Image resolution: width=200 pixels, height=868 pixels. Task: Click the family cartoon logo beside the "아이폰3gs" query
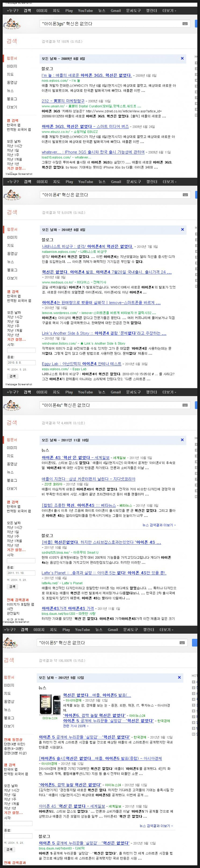click(12, 24)
